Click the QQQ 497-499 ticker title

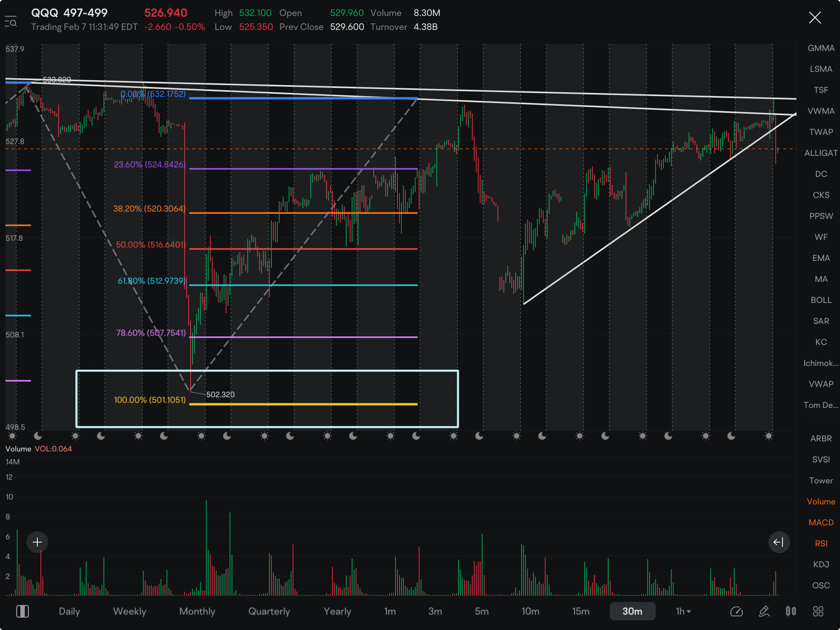click(69, 13)
